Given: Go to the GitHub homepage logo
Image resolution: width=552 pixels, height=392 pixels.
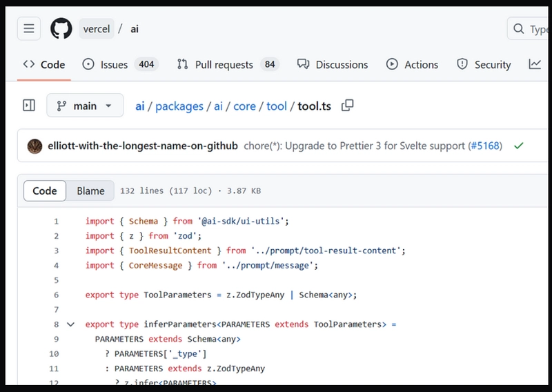Looking at the screenshot, I should coord(61,28).
